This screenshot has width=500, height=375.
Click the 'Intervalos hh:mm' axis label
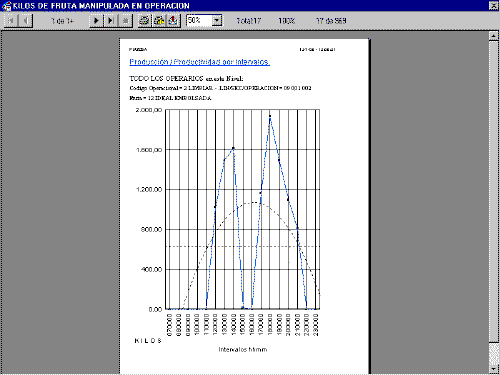click(x=243, y=350)
